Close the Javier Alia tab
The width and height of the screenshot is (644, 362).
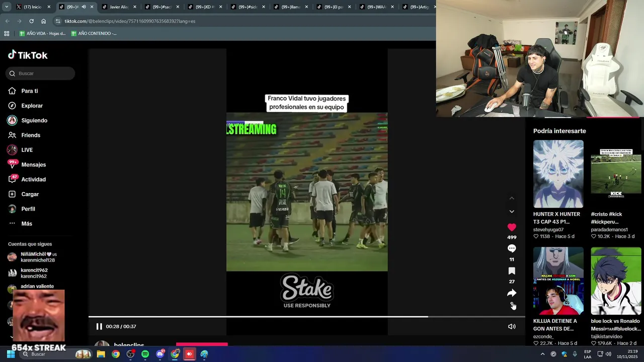(135, 7)
